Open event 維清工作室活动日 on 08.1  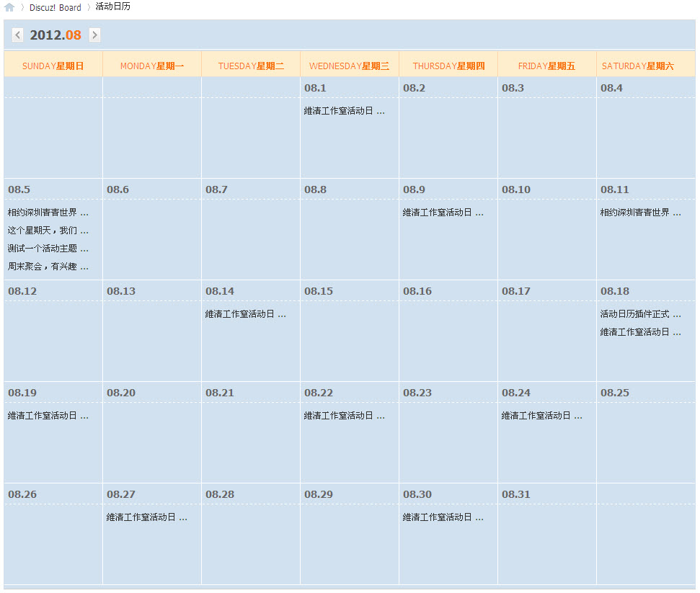click(344, 111)
